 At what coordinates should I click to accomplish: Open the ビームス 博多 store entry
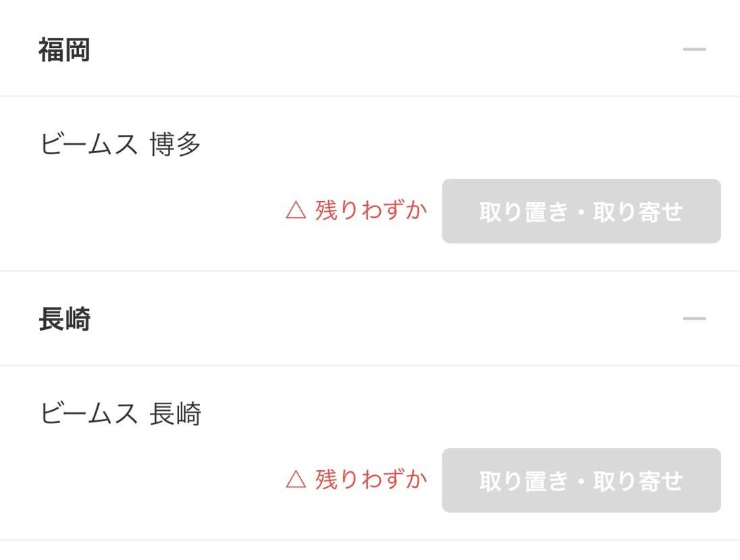120,144
